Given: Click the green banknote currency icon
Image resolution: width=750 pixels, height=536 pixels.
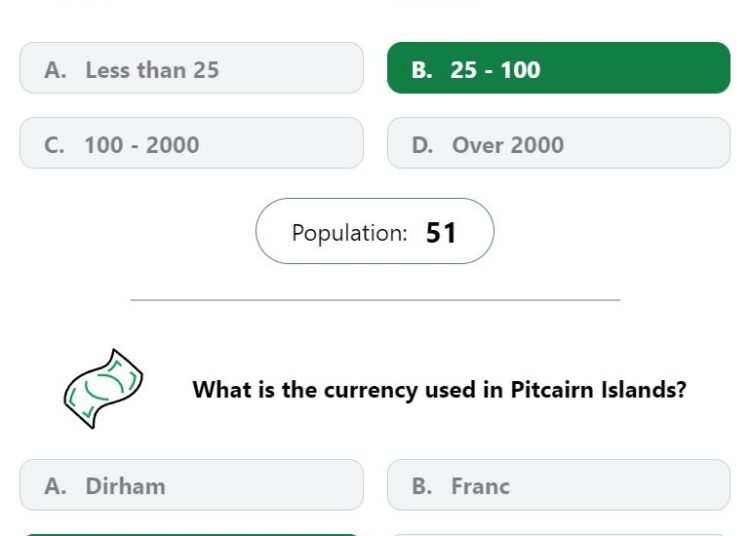Looking at the screenshot, I should coord(103,389).
